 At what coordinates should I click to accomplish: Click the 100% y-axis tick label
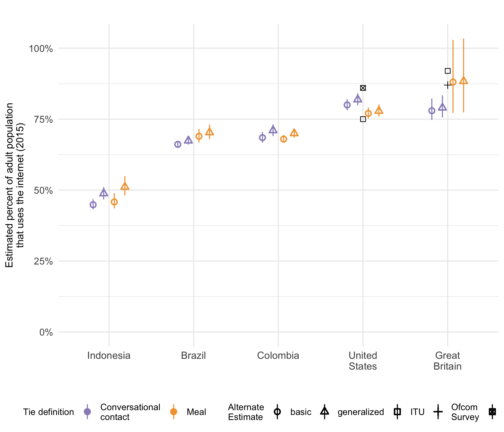tap(41, 49)
